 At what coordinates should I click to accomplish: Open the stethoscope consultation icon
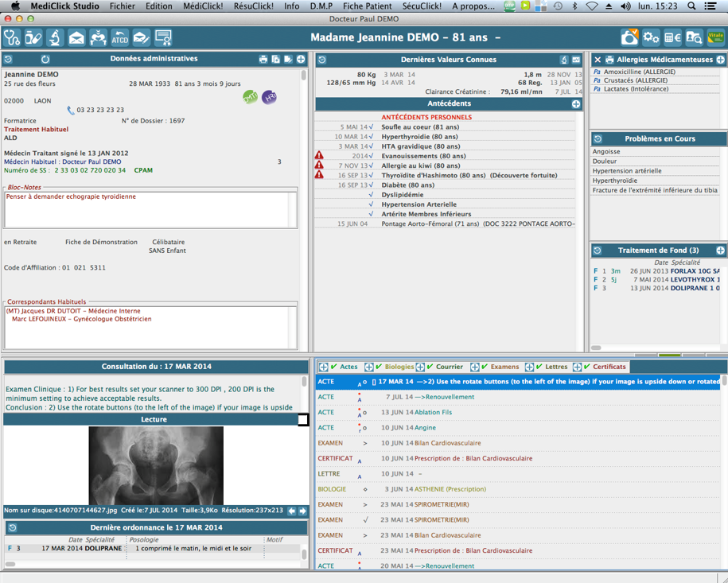[12, 37]
